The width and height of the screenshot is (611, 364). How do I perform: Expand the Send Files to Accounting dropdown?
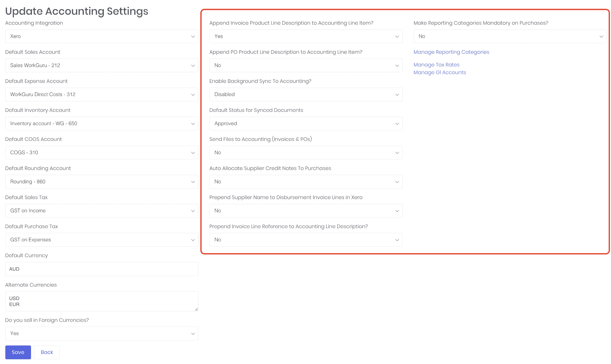(306, 153)
